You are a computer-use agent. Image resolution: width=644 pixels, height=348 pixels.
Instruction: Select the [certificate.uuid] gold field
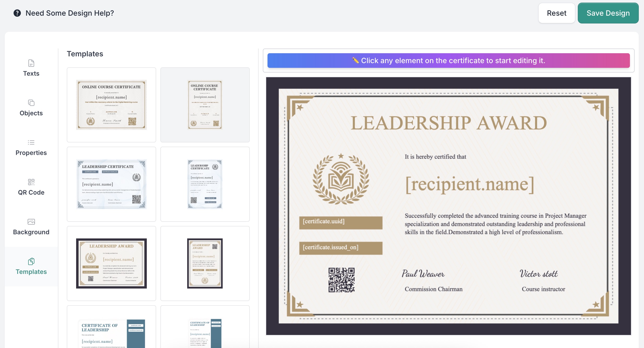(x=341, y=223)
